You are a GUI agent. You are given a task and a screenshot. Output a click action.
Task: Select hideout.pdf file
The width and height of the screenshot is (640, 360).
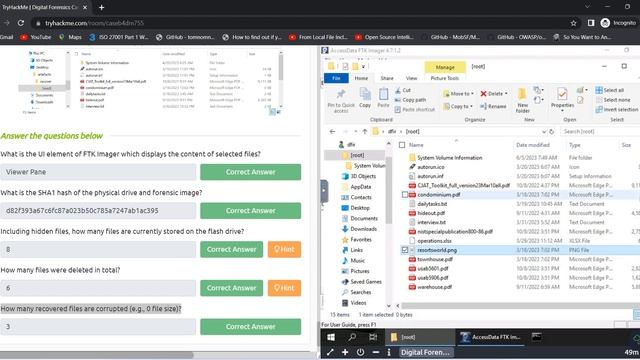(431, 213)
